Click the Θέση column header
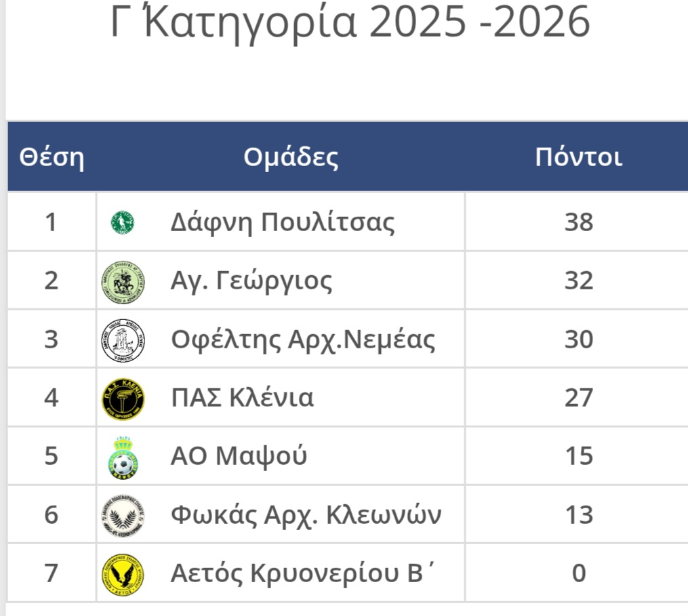The width and height of the screenshot is (688, 616). (52, 158)
